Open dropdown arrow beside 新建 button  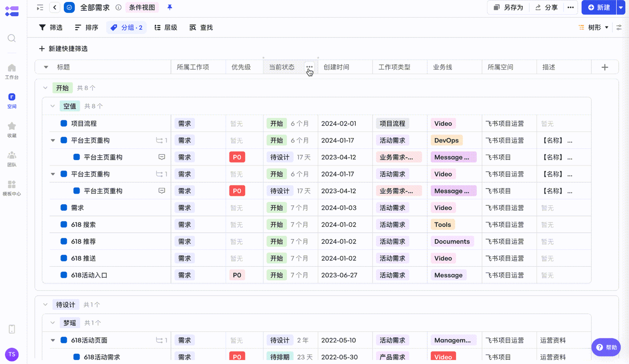[x=620, y=7]
